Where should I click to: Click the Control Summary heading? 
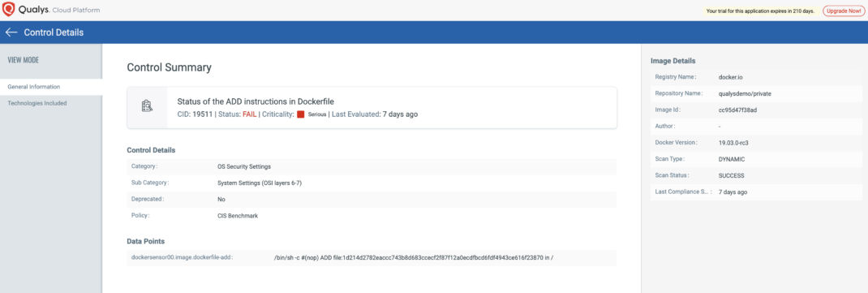tap(169, 67)
